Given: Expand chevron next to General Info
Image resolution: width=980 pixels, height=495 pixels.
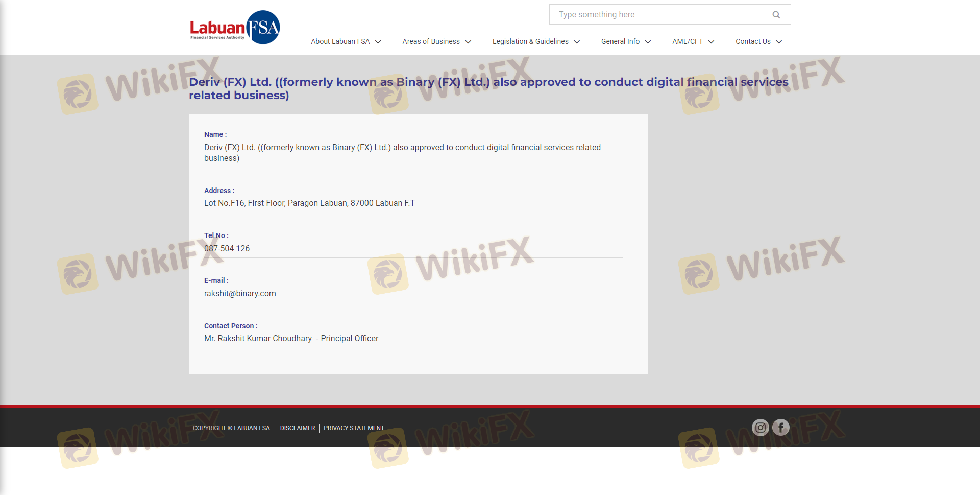Looking at the screenshot, I should pyautogui.click(x=648, y=42).
